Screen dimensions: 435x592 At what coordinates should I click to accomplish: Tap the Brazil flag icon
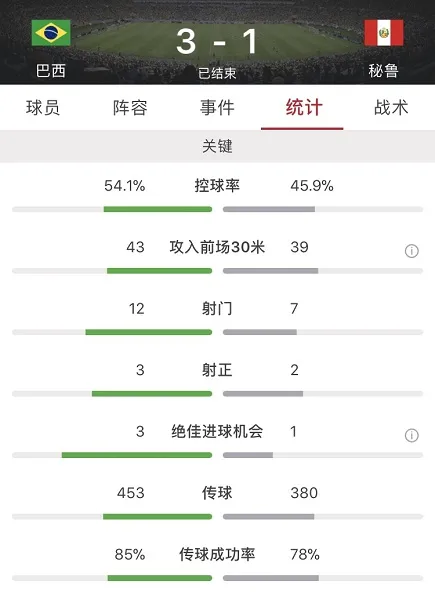point(51,33)
